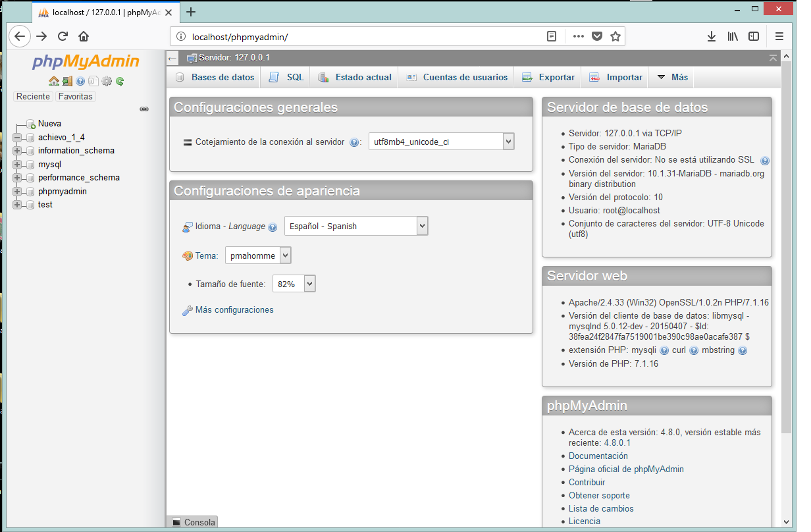Show the Favoritas tables list

point(75,97)
